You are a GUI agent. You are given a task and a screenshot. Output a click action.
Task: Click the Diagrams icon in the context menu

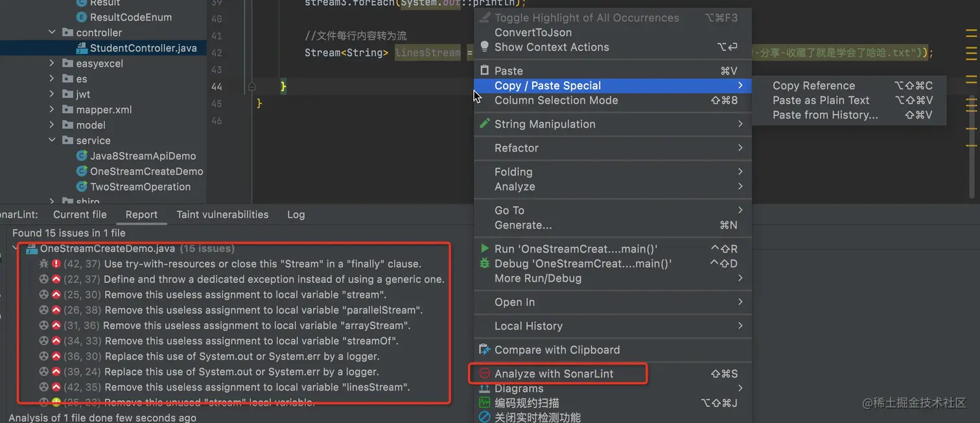pyautogui.click(x=484, y=389)
